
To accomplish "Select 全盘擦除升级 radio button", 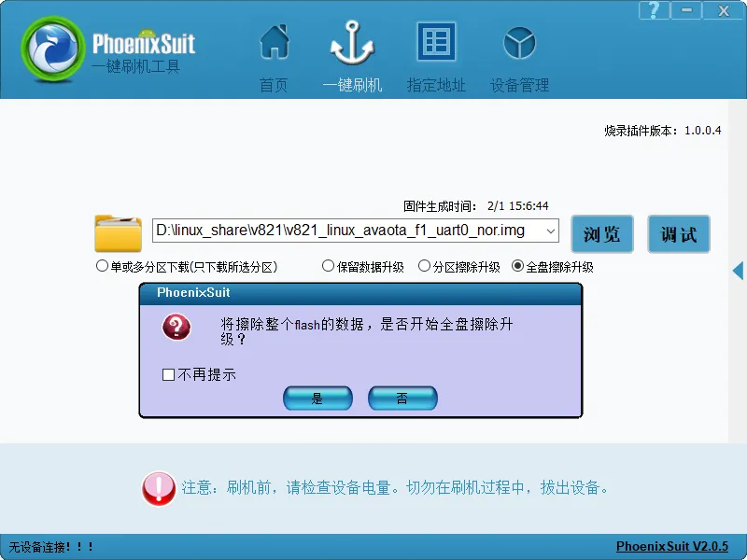I will (x=518, y=266).
